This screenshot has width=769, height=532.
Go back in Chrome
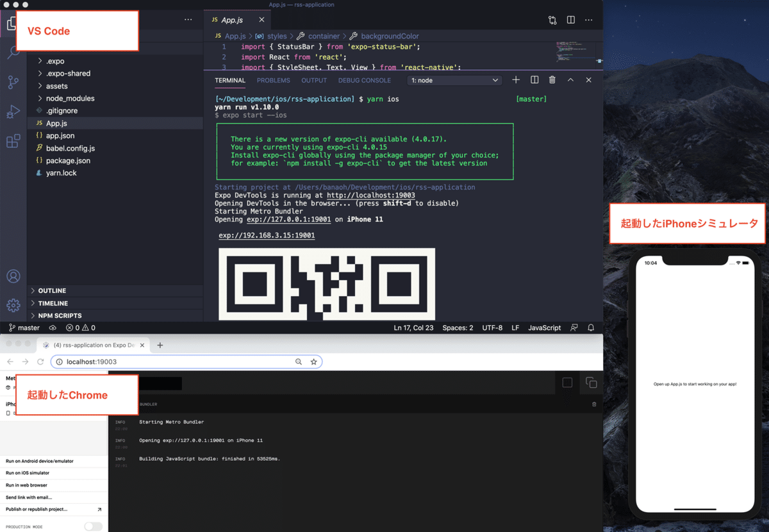point(10,362)
